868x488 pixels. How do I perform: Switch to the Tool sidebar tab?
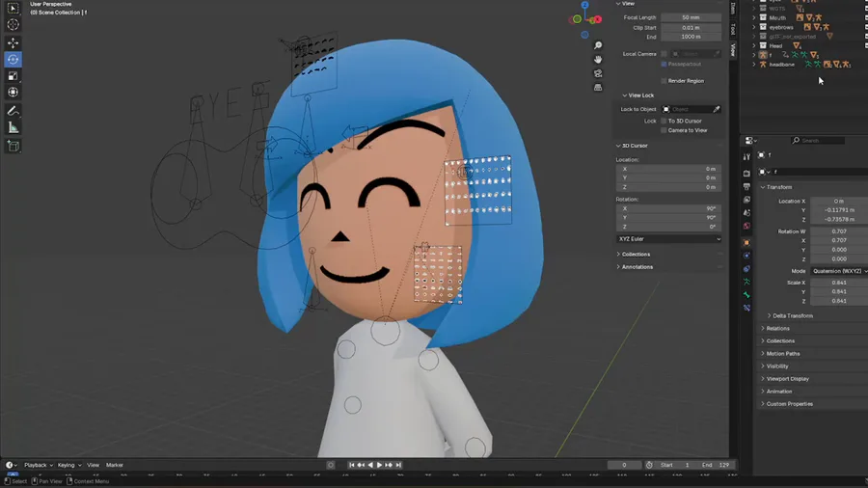(733, 29)
